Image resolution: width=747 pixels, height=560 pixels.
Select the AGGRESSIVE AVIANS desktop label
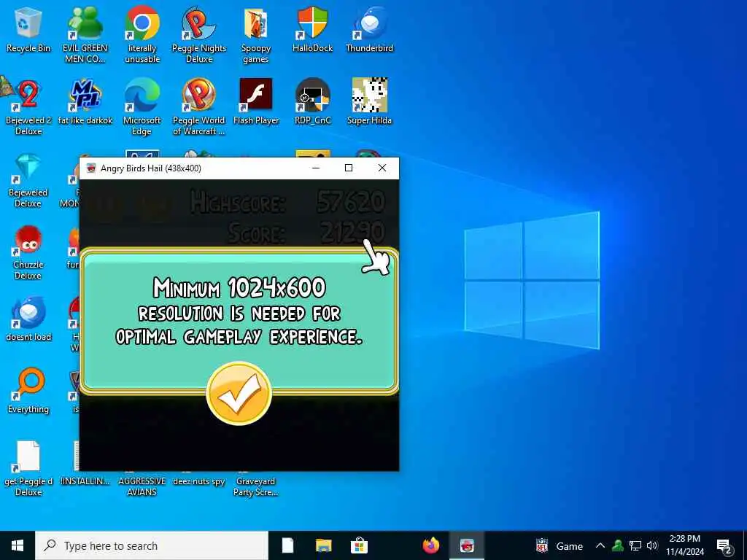click(142, 486)
